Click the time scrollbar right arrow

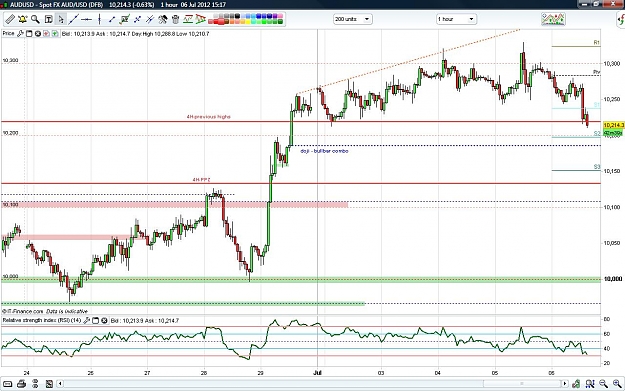(564, 384)
